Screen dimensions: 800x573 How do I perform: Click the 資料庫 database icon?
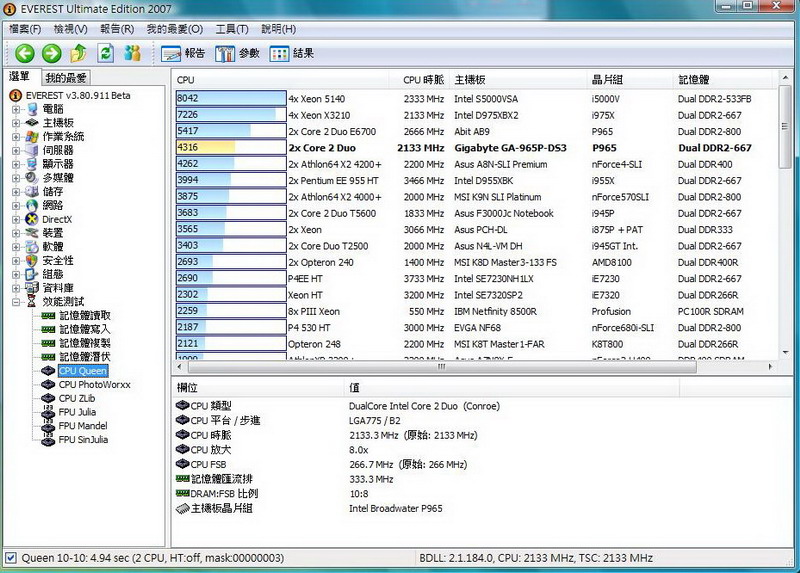tap(32, 288)
